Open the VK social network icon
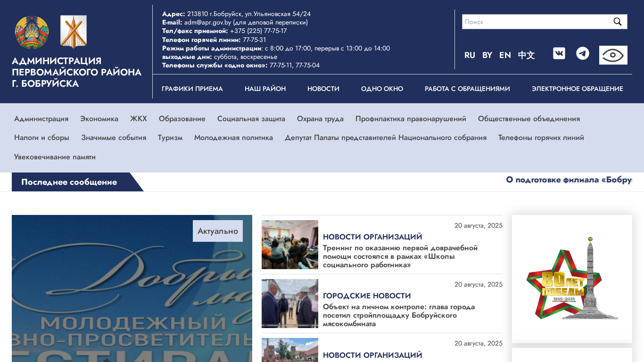 (x=559, y=53)
